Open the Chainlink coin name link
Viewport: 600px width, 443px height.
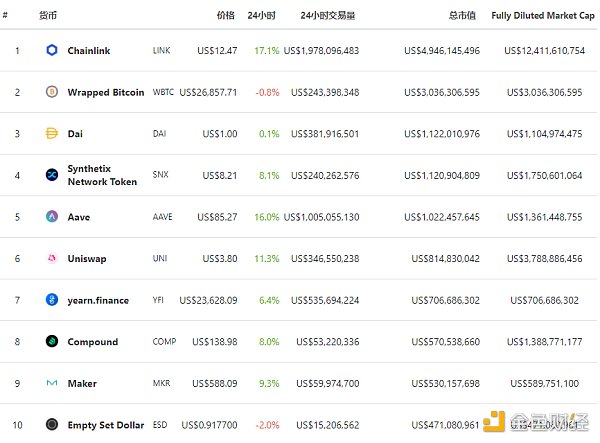[x=89, y=50]
